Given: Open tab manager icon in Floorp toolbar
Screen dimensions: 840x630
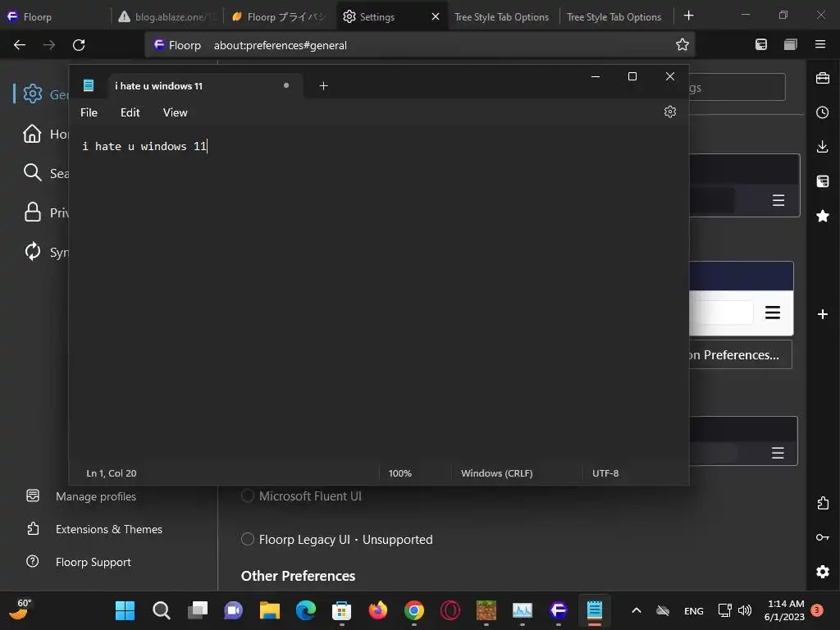Looking at the screenshot, I should click(x=791, y=44).
